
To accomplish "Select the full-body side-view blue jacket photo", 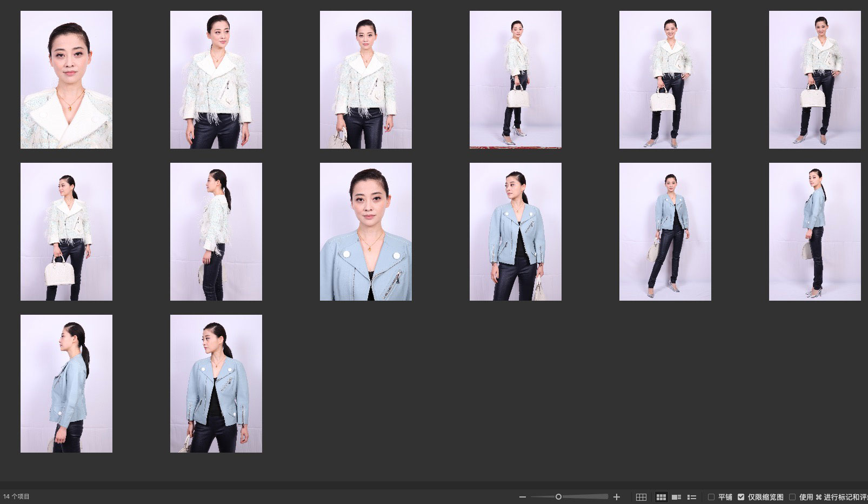I will (x=815, y=231).
